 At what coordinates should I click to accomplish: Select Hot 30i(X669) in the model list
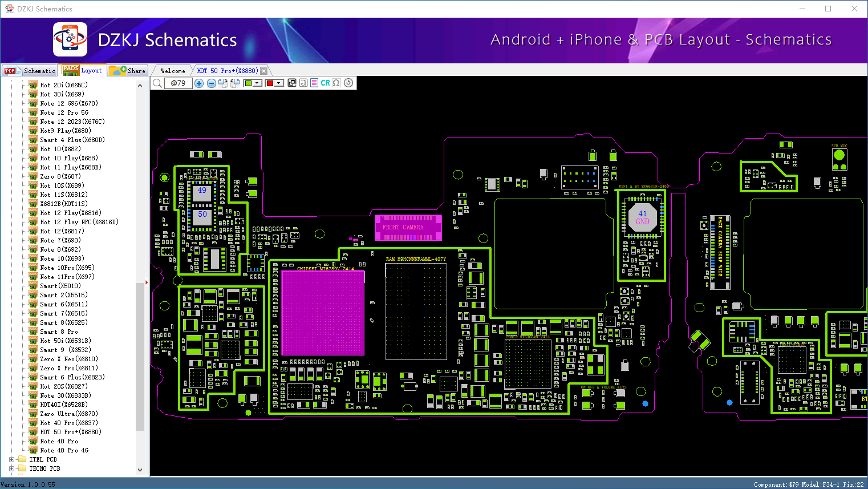click(62, 94)
